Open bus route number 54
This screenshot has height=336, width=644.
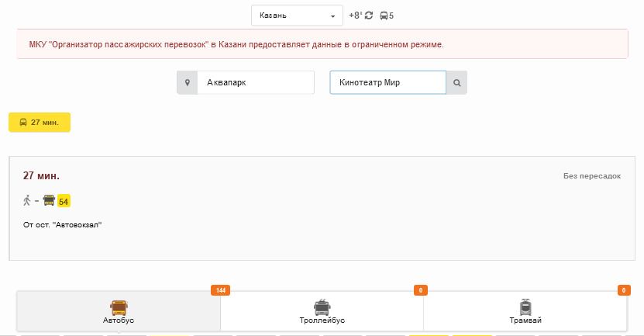[x=64, y=202]
